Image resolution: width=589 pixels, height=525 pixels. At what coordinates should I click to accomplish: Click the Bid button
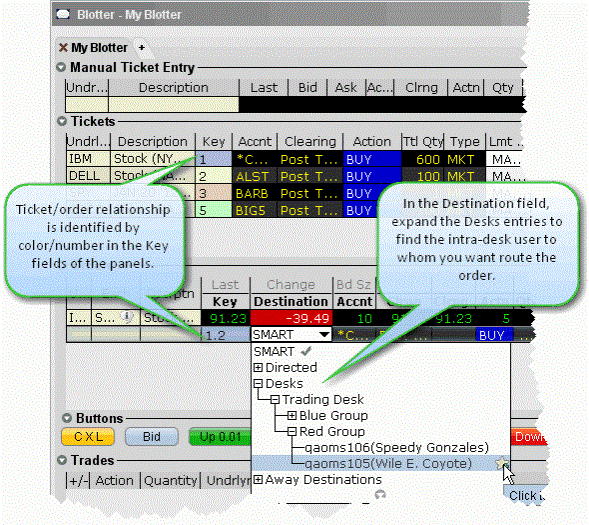(x=151, y=437)
